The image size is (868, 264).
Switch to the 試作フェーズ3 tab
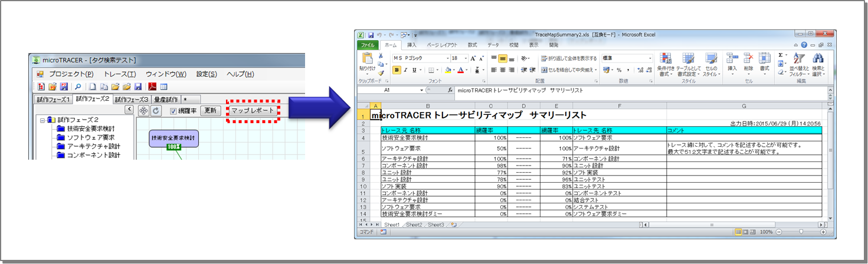[x=132, y=99]
